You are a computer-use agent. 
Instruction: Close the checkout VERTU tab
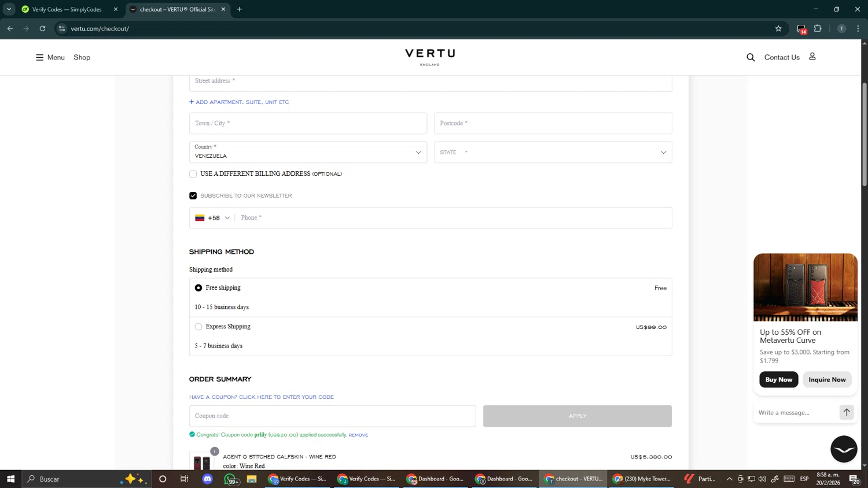[x=223, y=9]
